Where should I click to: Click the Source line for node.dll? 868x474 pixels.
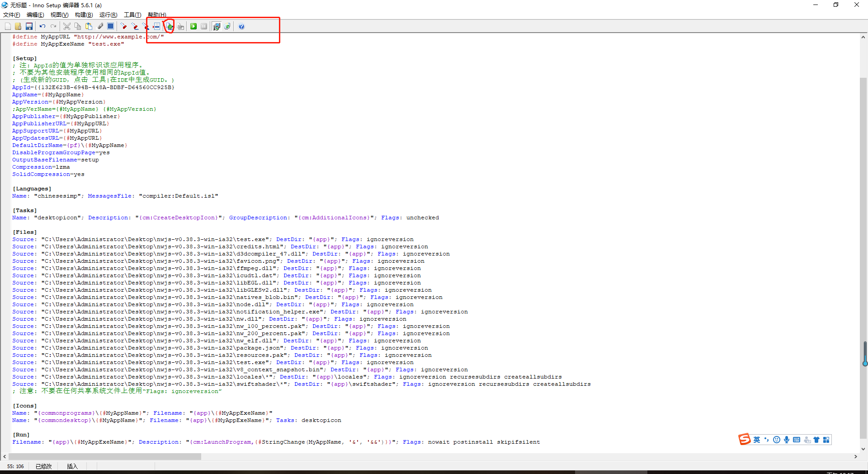pos(213,304)
